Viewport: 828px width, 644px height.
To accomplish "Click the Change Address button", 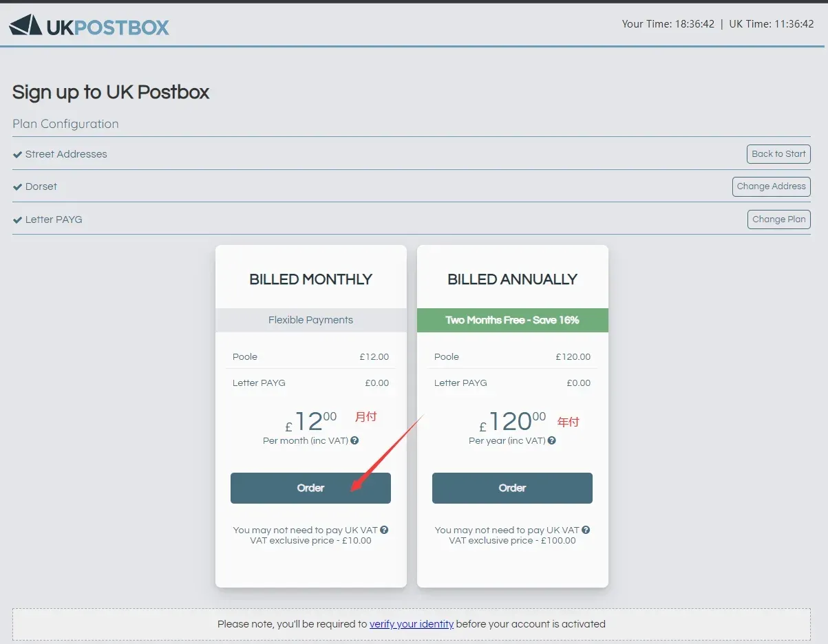I will point(771,186).
